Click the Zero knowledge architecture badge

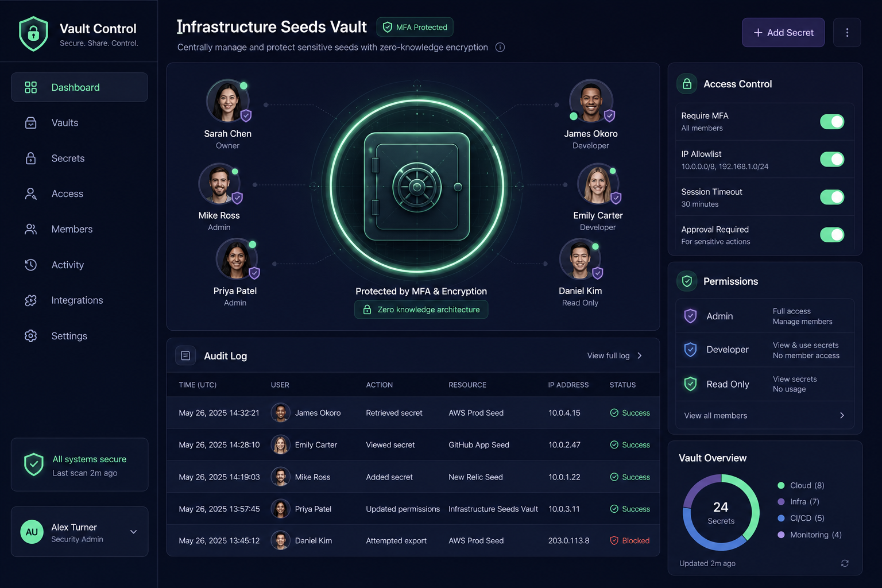pyautogui.click(x=421, y=310)
